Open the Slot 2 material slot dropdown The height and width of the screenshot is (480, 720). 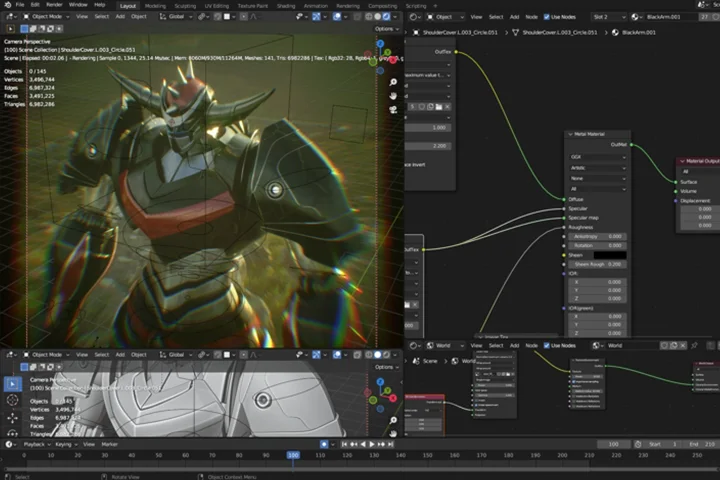click(608, 17)
